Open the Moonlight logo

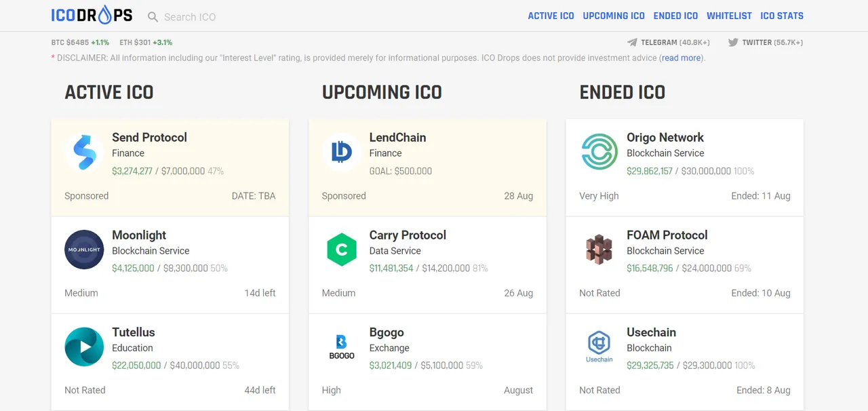tap(85, 250)
